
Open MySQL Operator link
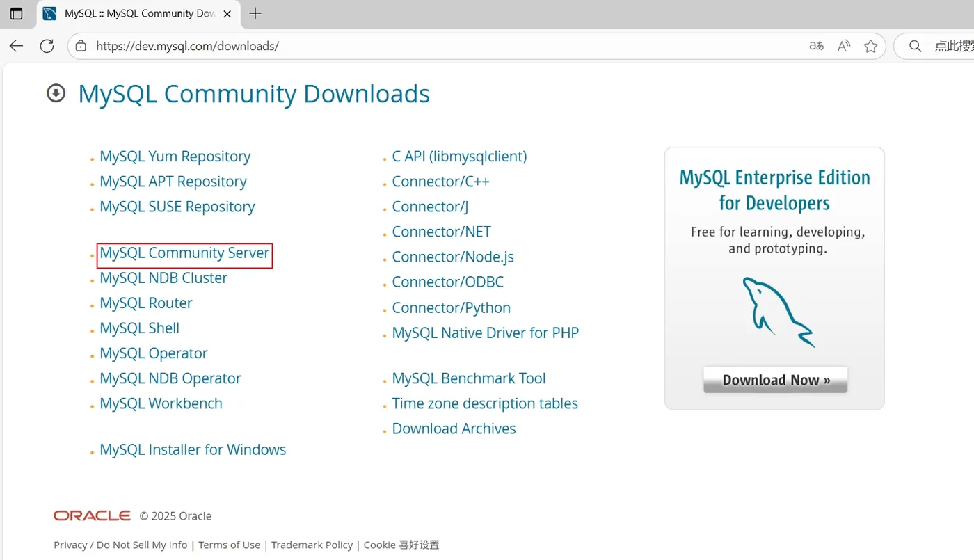(154, 353)
